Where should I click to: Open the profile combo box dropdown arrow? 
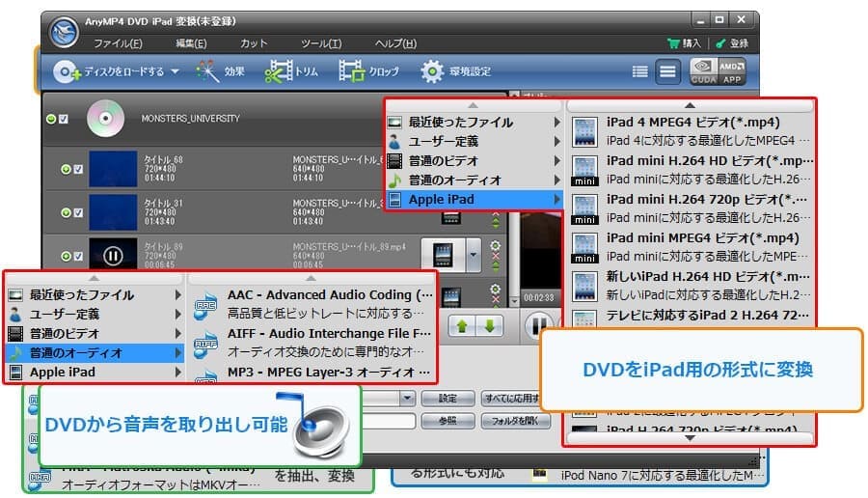click(x=407, y=399)
